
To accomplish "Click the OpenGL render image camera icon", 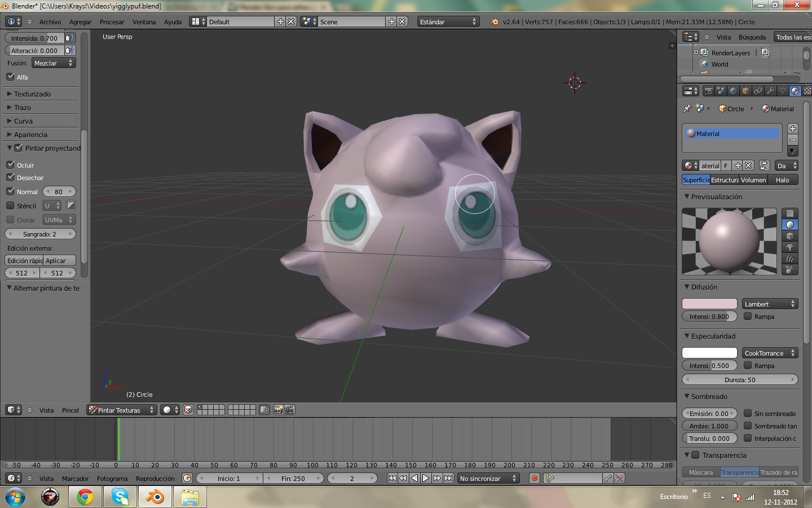I will click(x=278, y=410).
